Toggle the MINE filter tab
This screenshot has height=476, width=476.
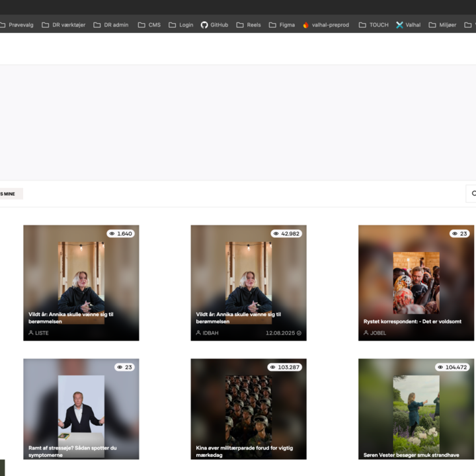click(x=9, y=194)
